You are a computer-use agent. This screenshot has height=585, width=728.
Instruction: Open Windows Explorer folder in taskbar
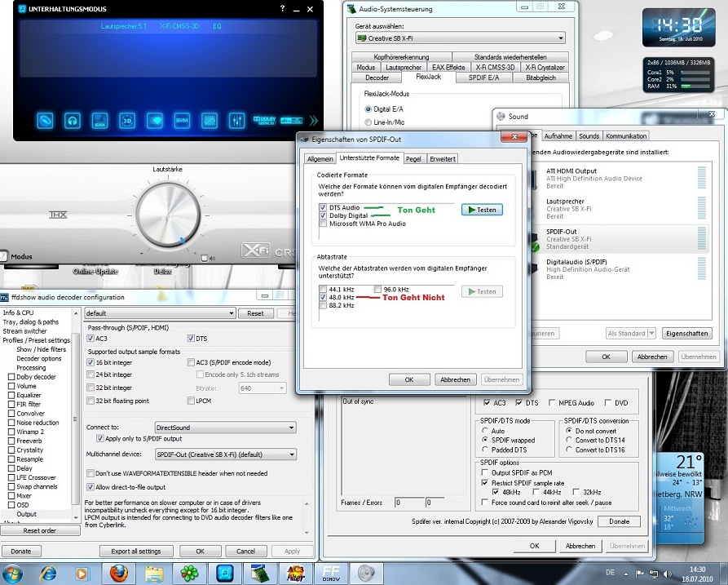154,574
